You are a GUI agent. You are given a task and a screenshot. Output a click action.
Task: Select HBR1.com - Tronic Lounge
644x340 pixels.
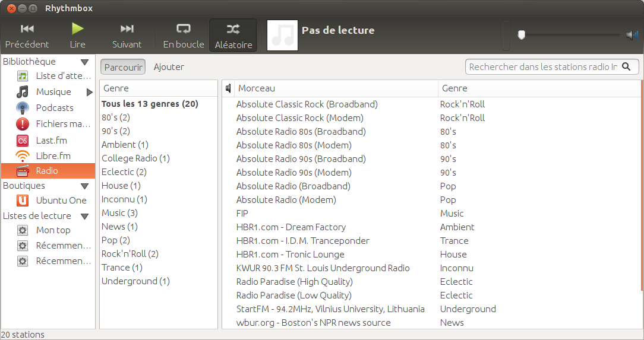click(x=431, y=255)
